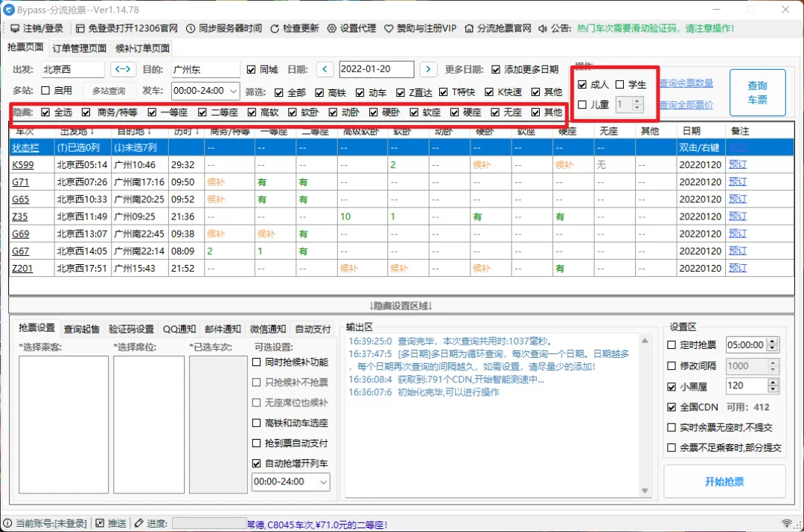This screenshot has width=804, height=532.
Task: Click the push notification icon in status bar
Action: pyautogui.click(x=100, y=523)
